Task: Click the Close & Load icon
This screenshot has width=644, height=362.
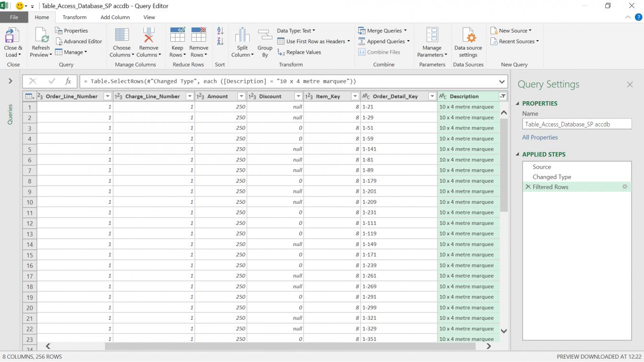Action: 12,35
